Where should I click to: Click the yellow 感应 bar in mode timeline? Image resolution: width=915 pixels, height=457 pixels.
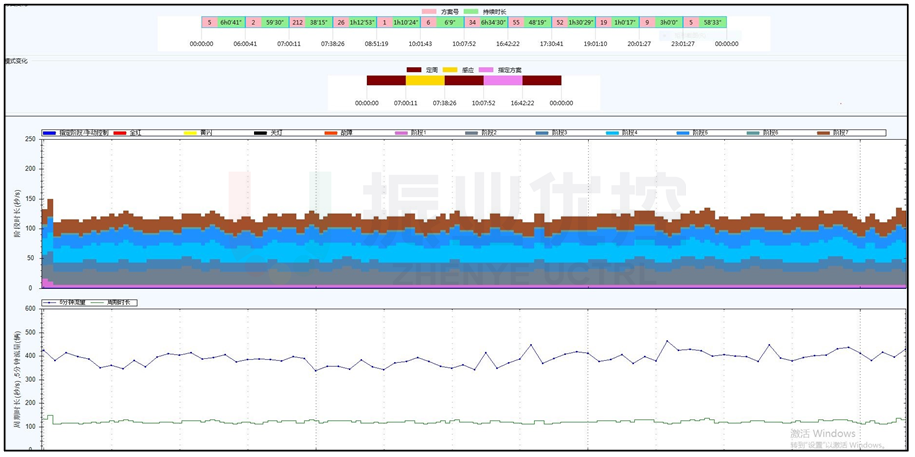425,81
